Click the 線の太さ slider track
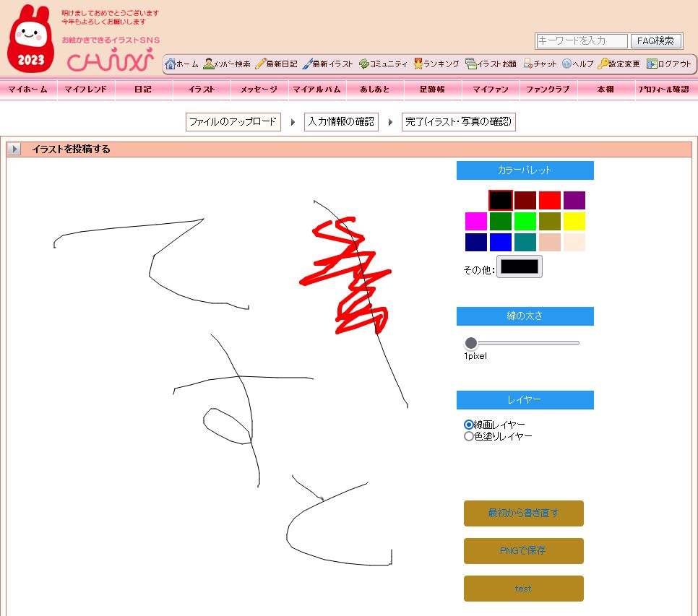 tap(525, 343)
